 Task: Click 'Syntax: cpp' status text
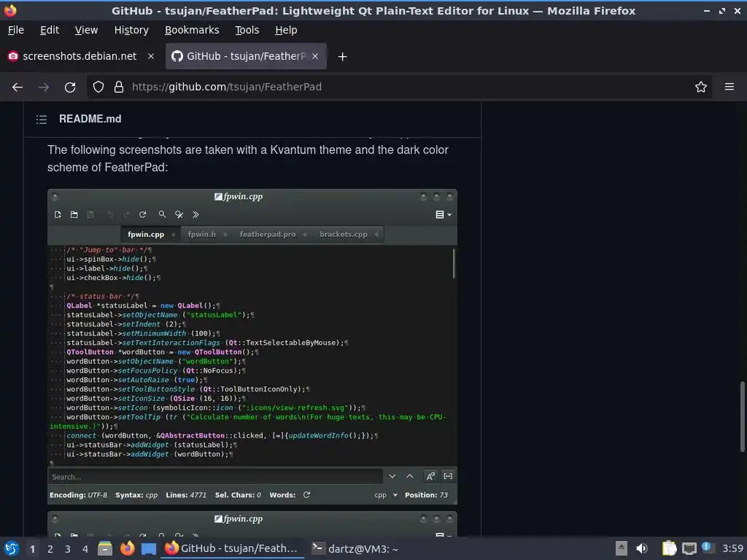click(x=136, y=495)
